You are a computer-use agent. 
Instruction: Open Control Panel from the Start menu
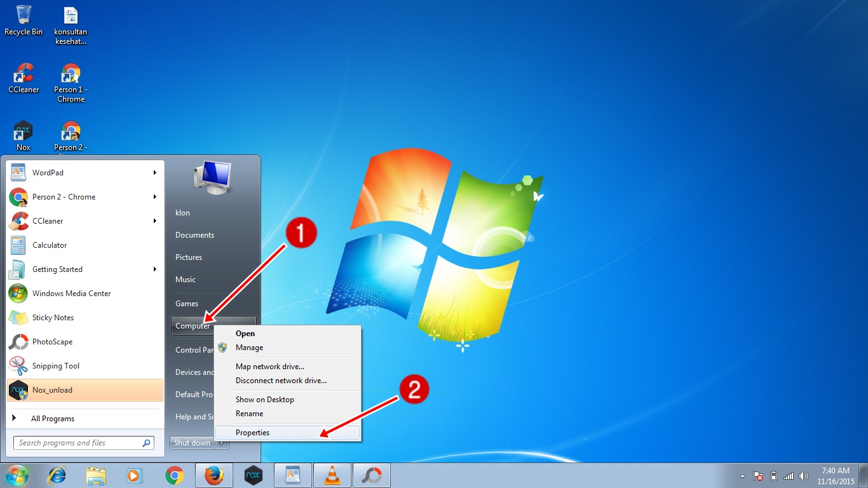(x=193, y=350)
